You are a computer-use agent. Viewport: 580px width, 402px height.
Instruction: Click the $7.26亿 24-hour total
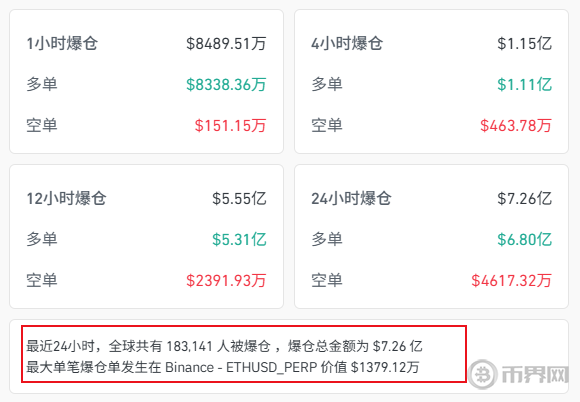[x=524, y=199]
